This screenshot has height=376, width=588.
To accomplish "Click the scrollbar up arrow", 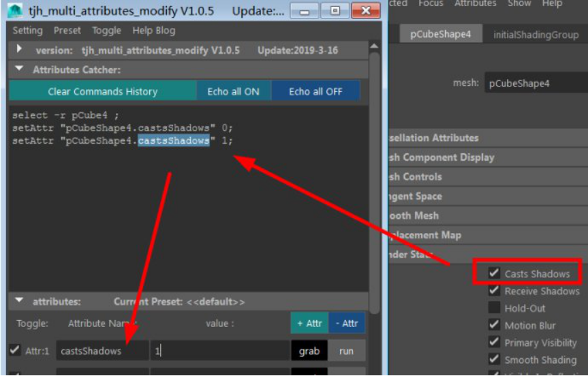I will (374, 46).
